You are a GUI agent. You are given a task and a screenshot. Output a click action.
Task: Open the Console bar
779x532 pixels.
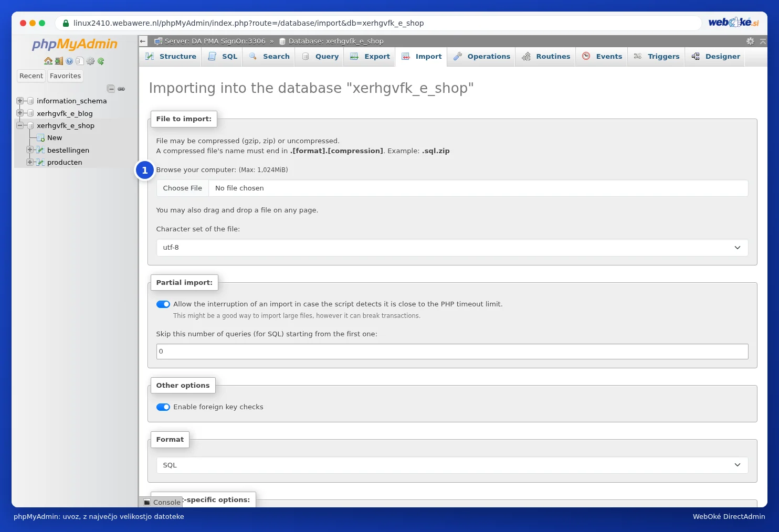[x=162, y=502]
